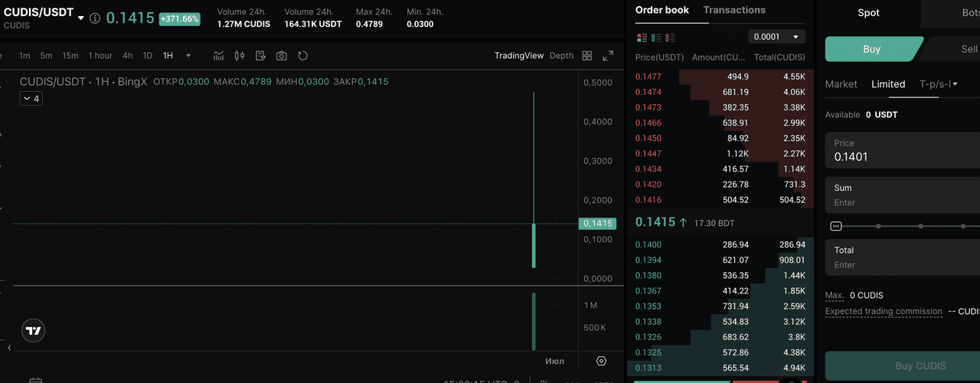Open the indicators chart icon

(x=219, y=56)
